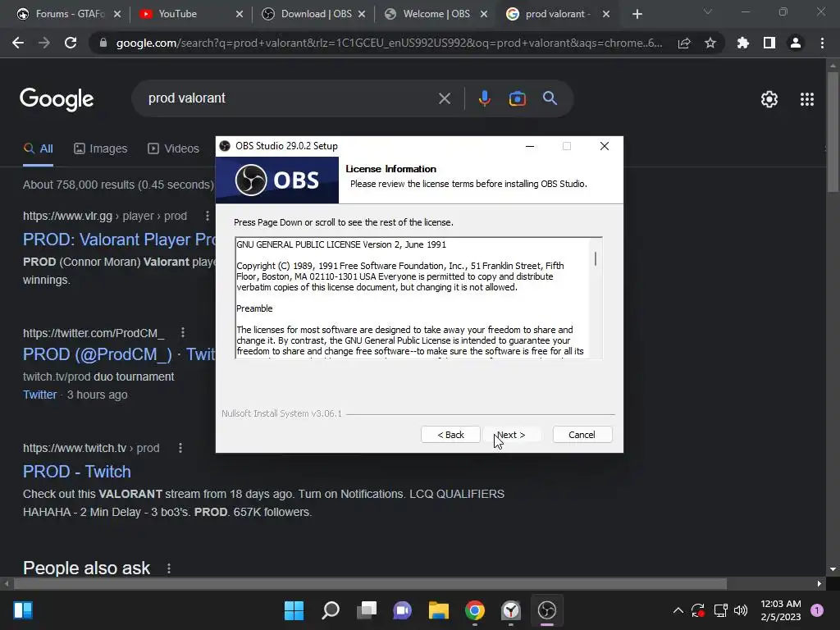
Task: Select the All results tab
Action: [38, 149]
